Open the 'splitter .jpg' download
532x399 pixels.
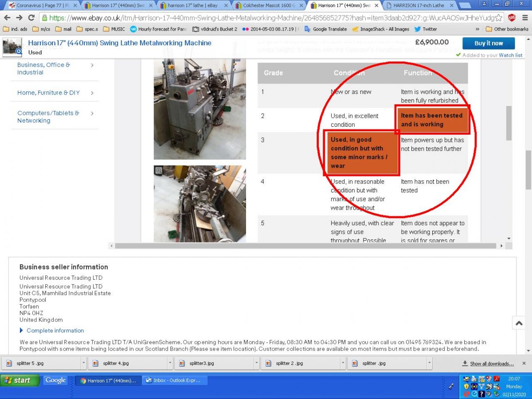pos(387,363)
